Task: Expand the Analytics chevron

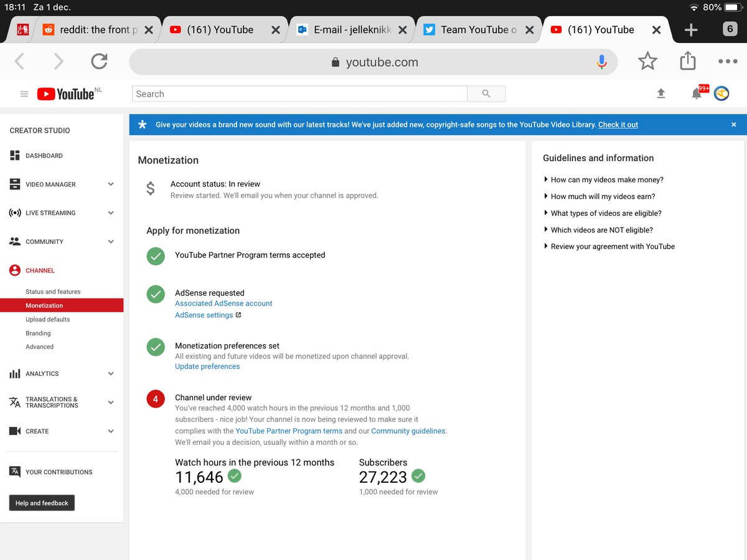Action: 111,374
